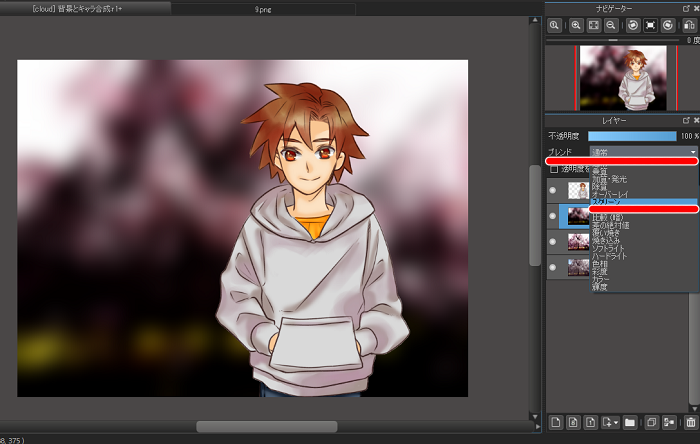Click the zoom in magnifier in Navigator
The width and height of the screenshot is (700, 444).
576,25
